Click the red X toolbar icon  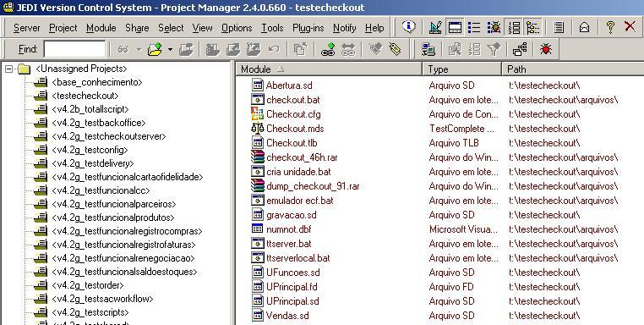point(630,27)
